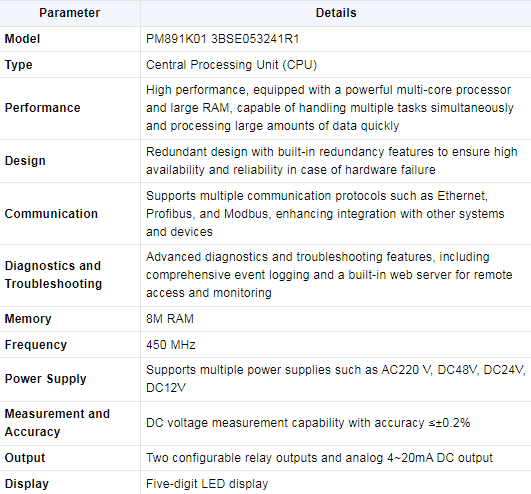Screen dimensions: 531x494
Task: Select the Model row label
Action: pos(22,39)
